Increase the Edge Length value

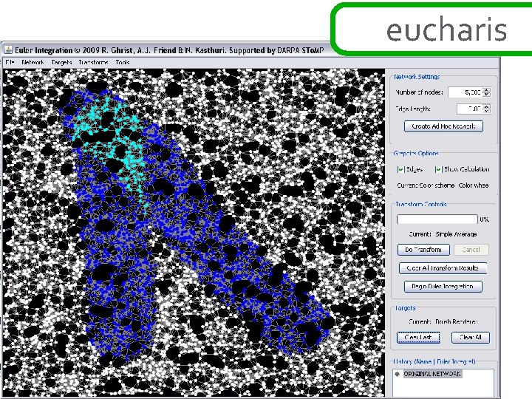[487, 106]
